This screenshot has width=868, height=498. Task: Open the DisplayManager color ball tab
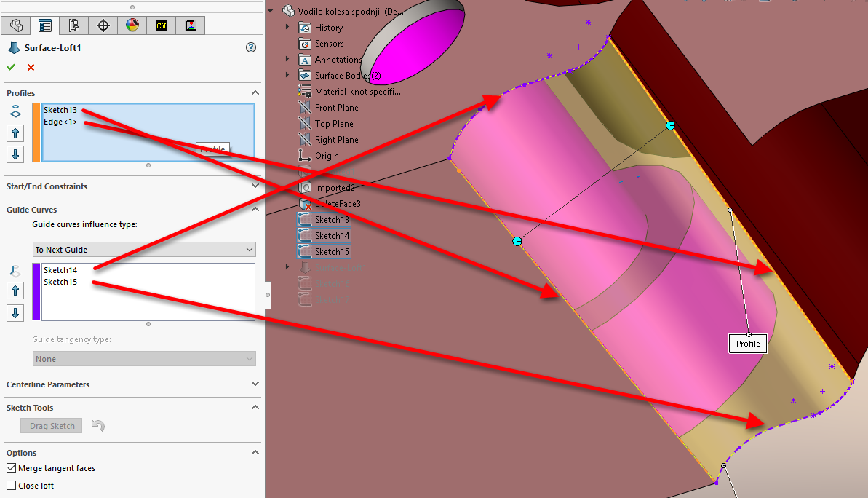(x=132, y=25)
